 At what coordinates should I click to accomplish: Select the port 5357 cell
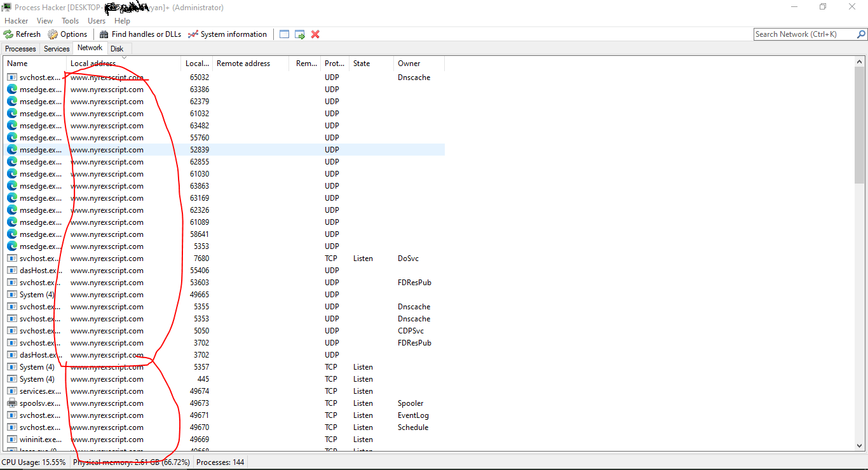tap(201, 367)
